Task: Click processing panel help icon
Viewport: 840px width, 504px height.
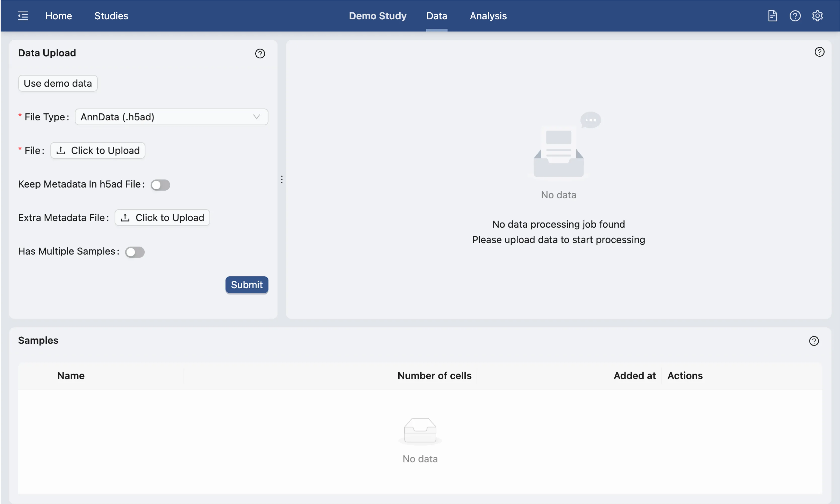Action: pyautogui.click(x=819, y=52)
